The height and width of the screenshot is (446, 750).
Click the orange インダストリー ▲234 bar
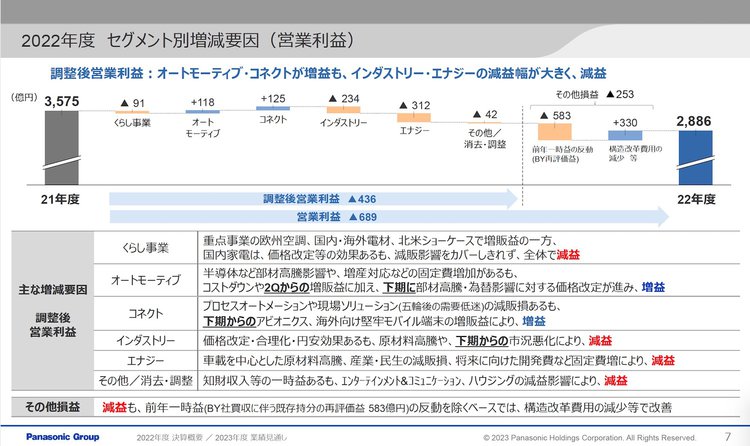[x=343, y=112]
